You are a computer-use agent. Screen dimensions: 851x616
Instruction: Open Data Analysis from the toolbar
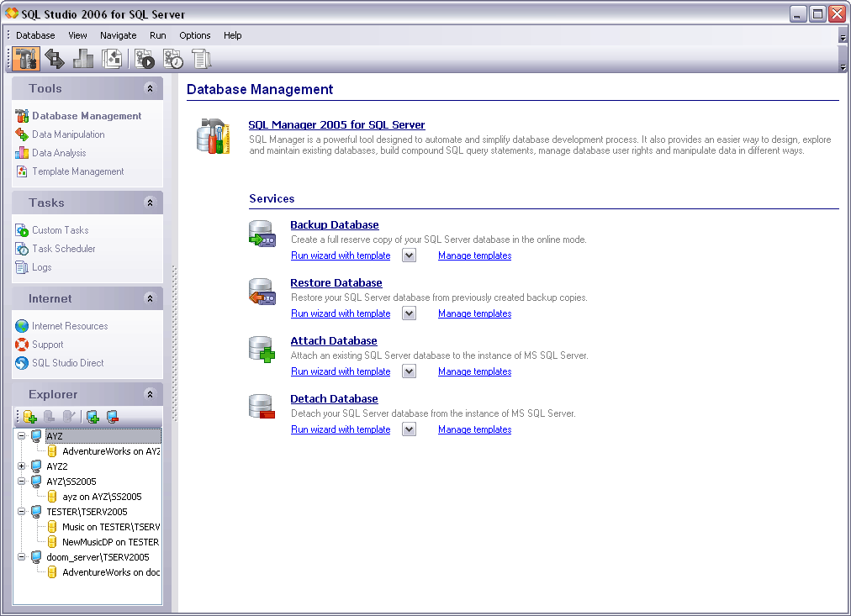coord(83,59)
